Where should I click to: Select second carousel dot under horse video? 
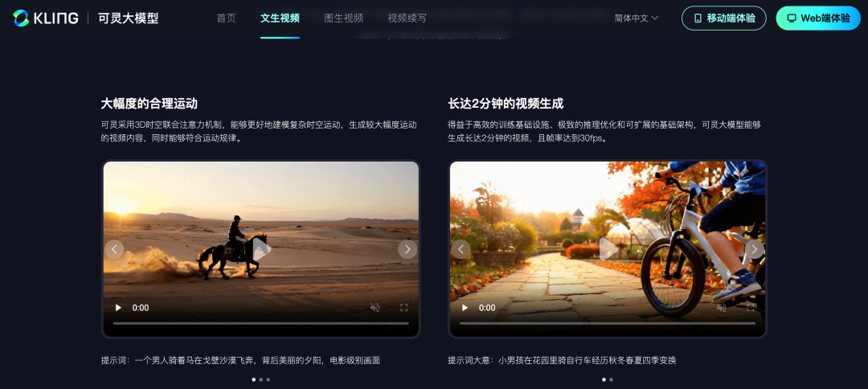point(261,379)
